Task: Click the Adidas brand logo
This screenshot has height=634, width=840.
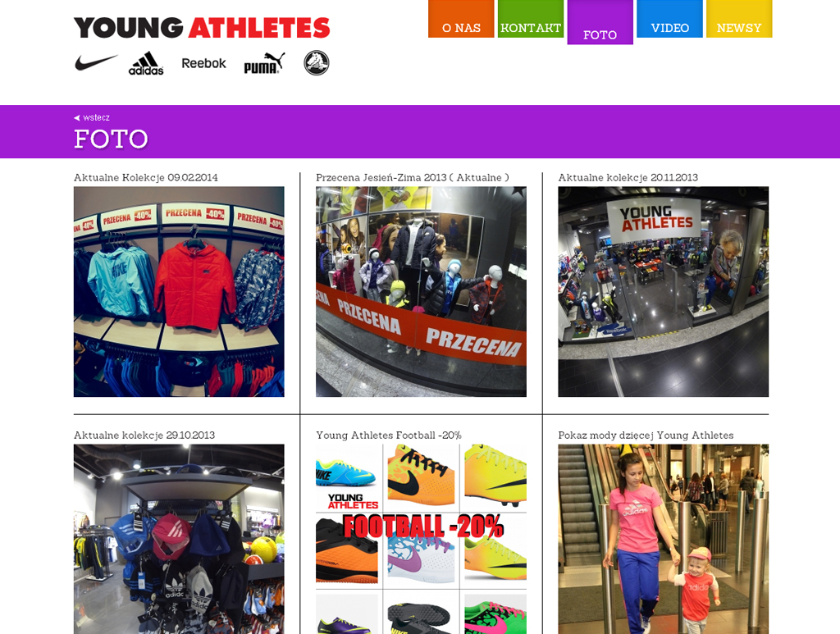Action: click(x=146, y=63)
